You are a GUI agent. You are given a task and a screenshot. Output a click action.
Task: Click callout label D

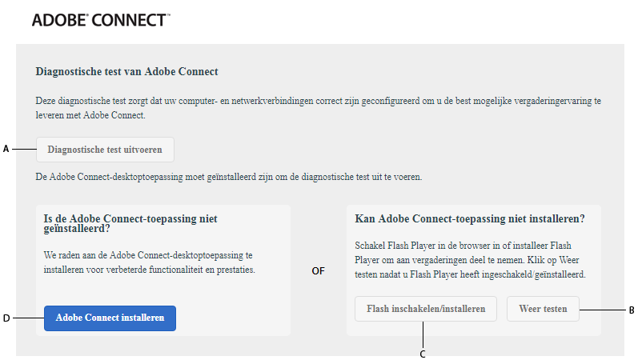tap(6, 318)
